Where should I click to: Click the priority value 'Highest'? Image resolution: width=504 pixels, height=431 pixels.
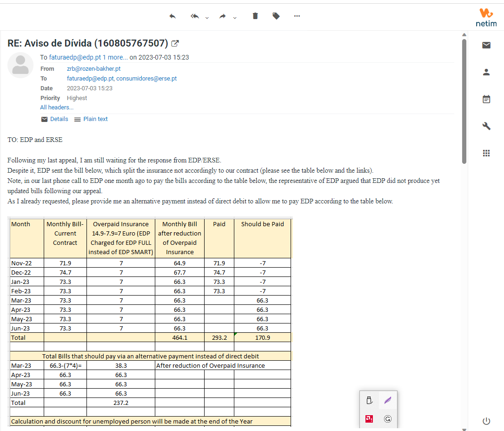(77, 98)
